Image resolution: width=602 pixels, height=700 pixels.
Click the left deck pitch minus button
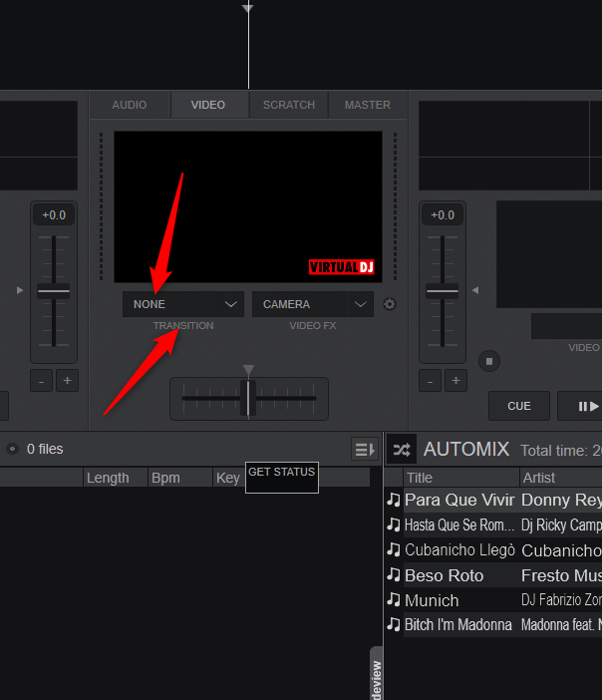pos(42,381)
